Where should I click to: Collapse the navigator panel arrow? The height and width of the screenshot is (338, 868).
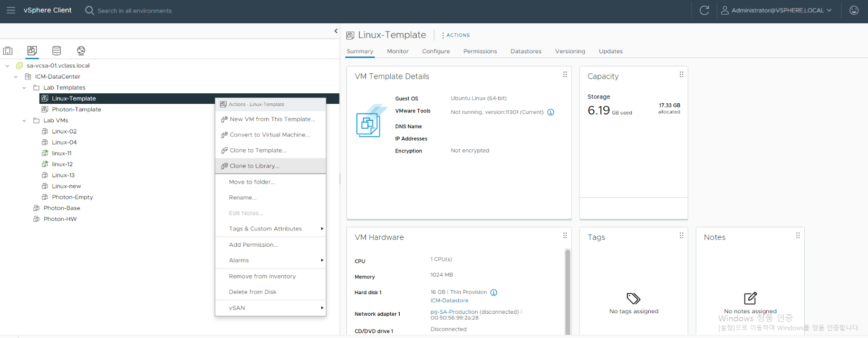tap(336, 31)
